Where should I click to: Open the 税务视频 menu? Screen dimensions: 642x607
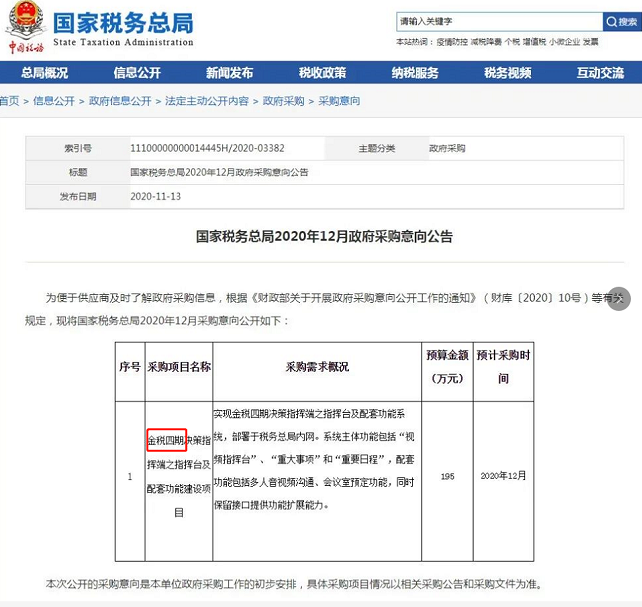coord(508,73)
